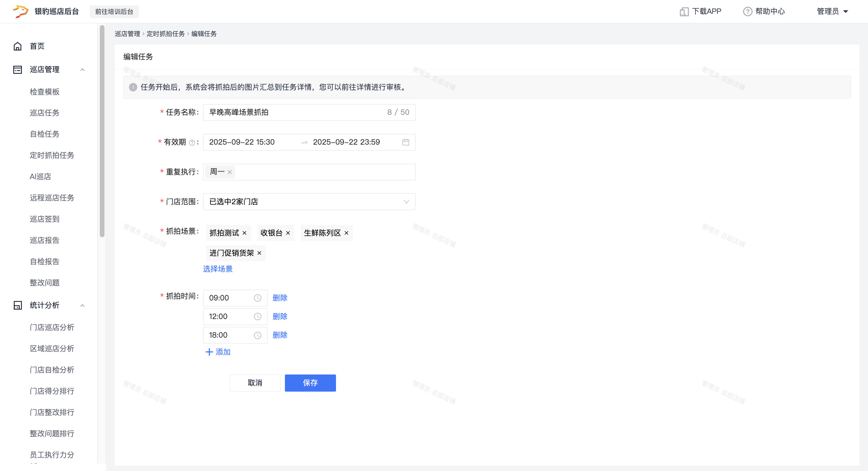
Task: Click the blue 保存 button
Action: (310, 383)
